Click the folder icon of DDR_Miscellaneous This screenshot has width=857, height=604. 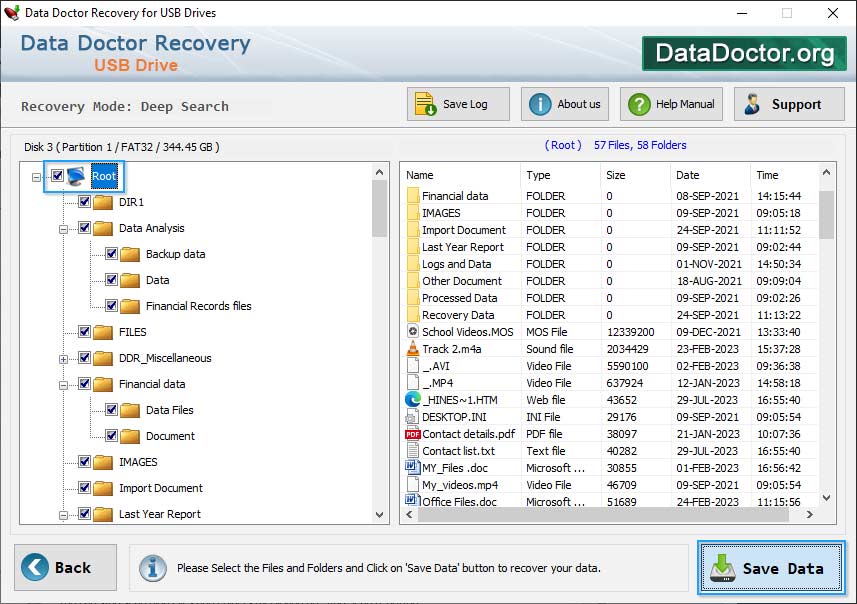tap(103, 358)
